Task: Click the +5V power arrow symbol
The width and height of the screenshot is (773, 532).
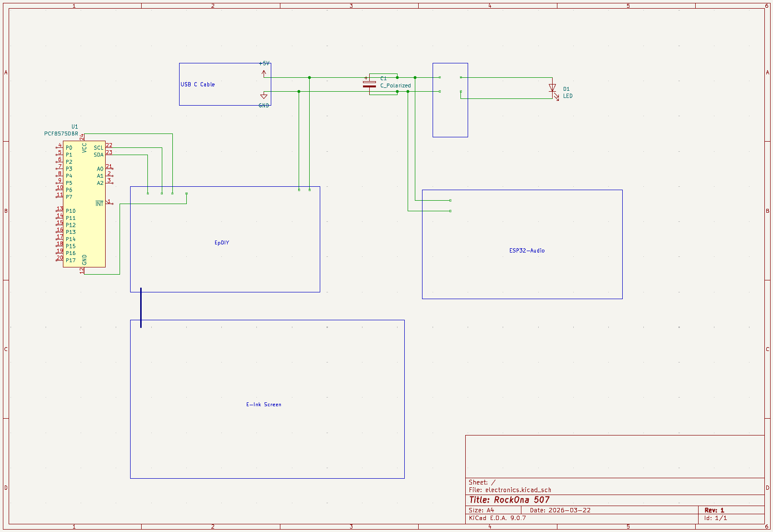Action: click(264, 73)
